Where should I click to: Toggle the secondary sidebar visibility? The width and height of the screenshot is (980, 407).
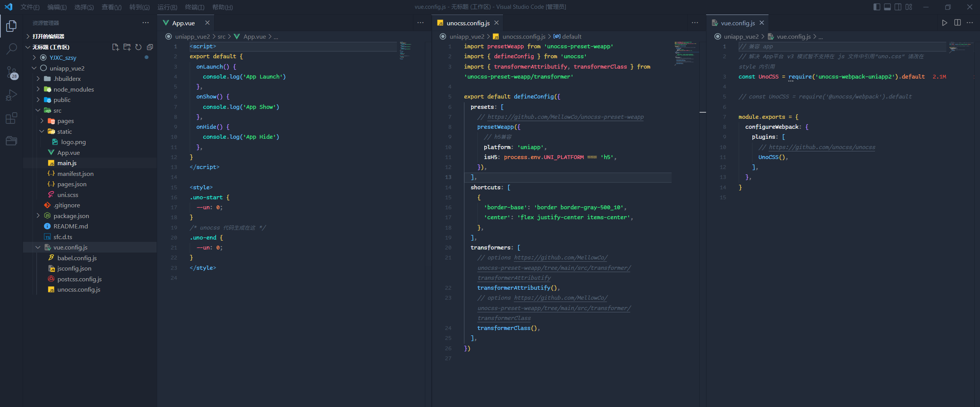[898, 7]
